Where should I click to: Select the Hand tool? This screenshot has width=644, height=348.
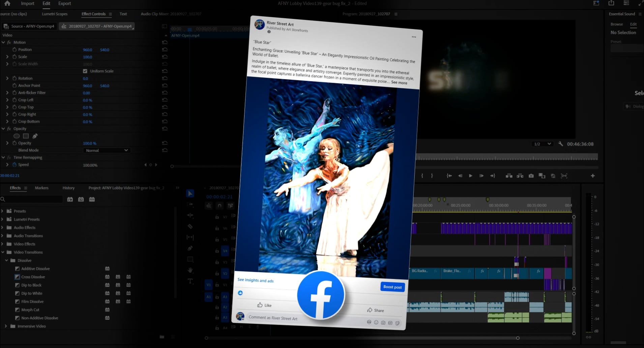(x=190, y=270)
